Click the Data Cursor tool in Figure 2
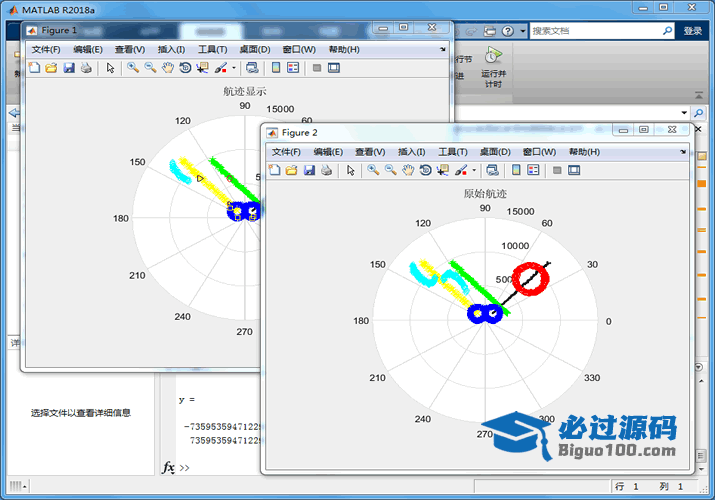 pos(443,171)
